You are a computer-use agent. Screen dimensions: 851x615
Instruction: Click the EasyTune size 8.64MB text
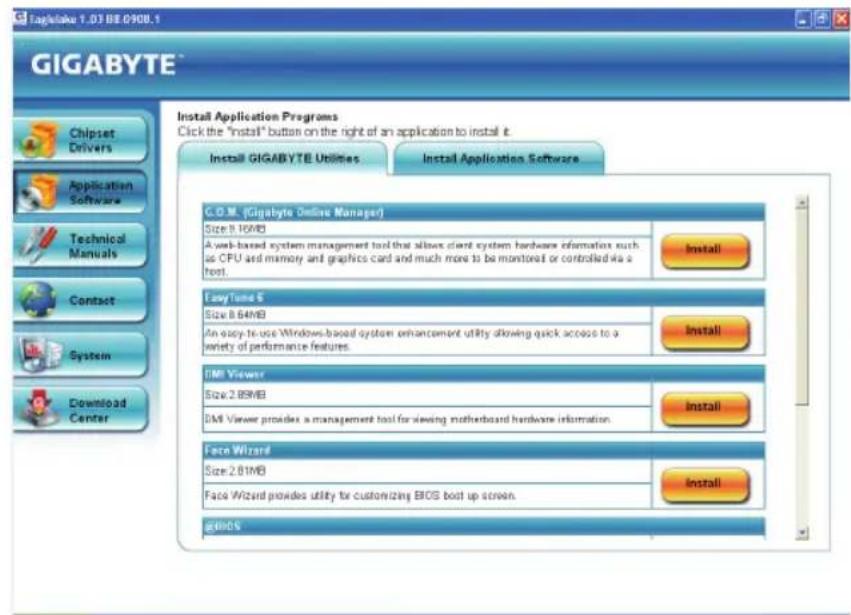click(x=235, y=315)
